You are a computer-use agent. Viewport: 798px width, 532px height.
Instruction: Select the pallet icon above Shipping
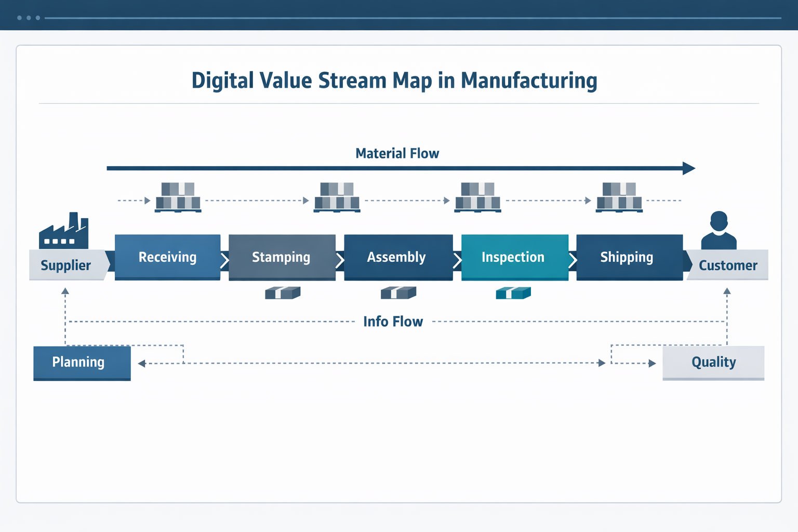click(619, 197)
